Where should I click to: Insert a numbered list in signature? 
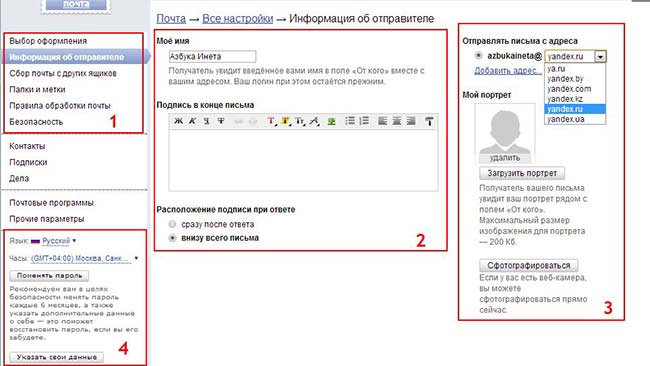coord(364,121)
